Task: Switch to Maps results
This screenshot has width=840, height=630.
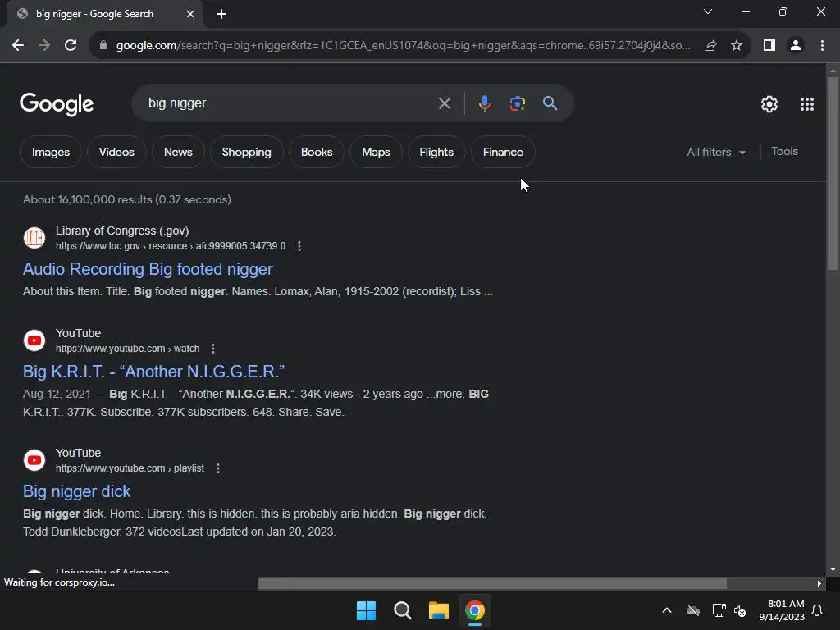Action: click(x=376, y=152)
